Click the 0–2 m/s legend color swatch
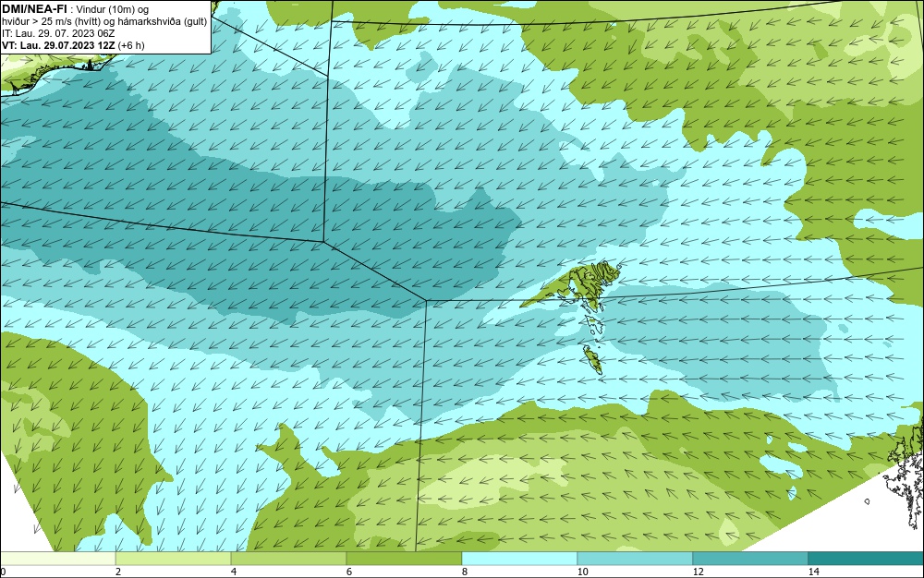Image resolution: width=924 pixels, height=578 pixels. pyautogui.click(x=57, y=559)
